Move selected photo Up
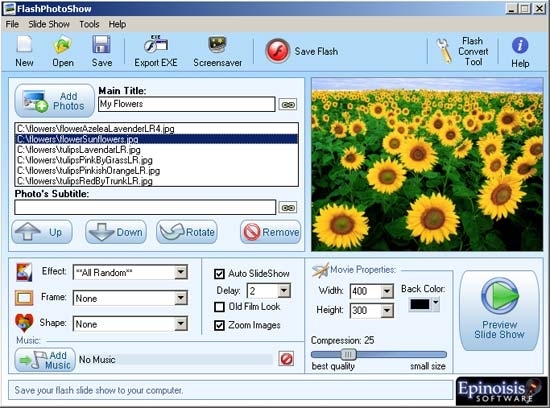Image resolution: width=550 pixels, height=408 pixels. coord(42,232)
